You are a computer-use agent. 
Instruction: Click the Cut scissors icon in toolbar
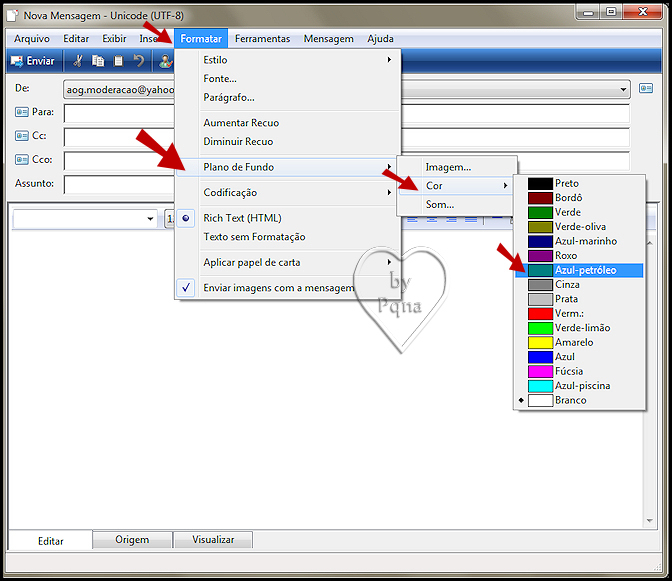[x=78, y=61]
